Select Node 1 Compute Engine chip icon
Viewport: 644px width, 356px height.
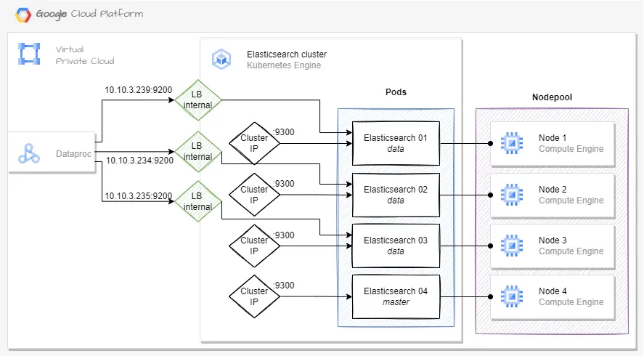[x=512, y=143]
